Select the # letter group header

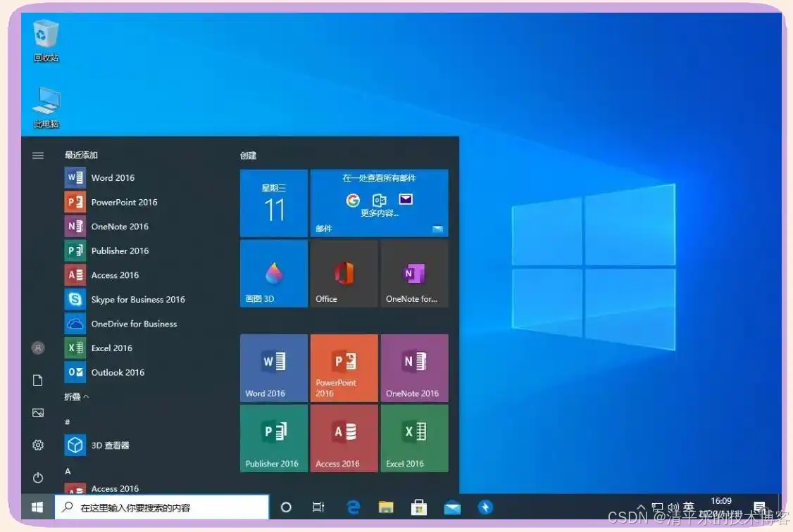click(x=68, y=422)
